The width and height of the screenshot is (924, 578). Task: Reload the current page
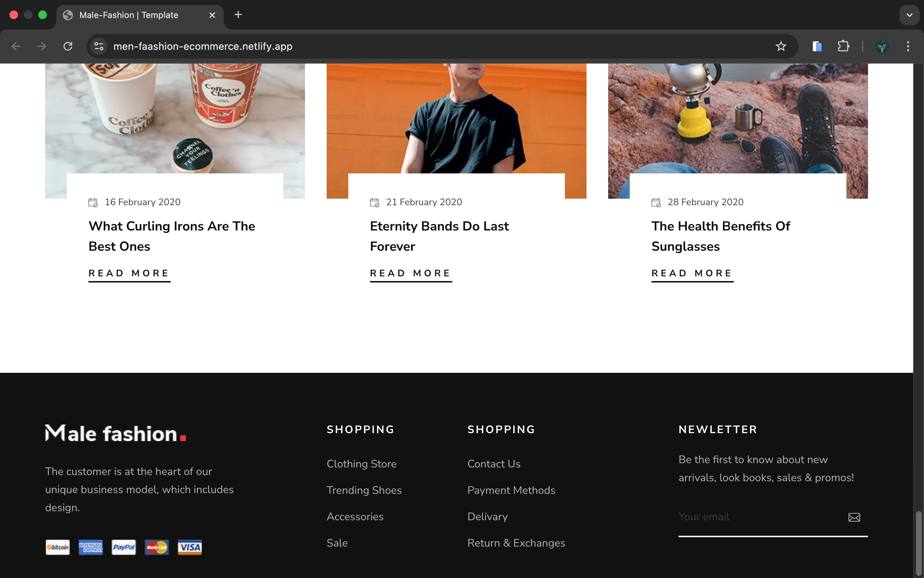coord(68,46)
